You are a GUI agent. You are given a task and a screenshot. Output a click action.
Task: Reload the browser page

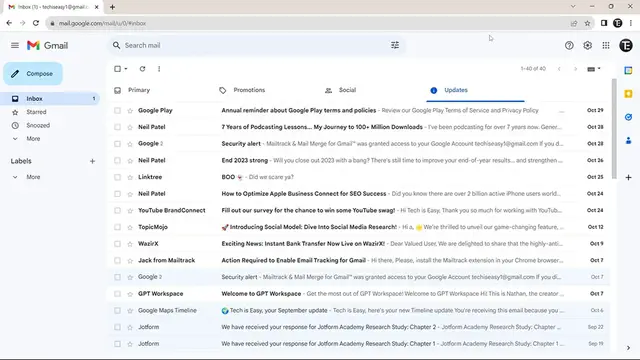36,23
